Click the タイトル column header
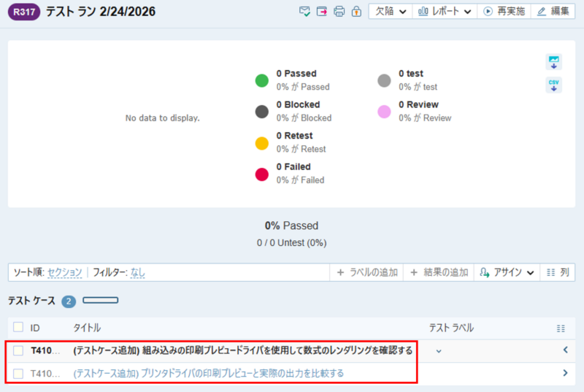 (x=87, y=328)
